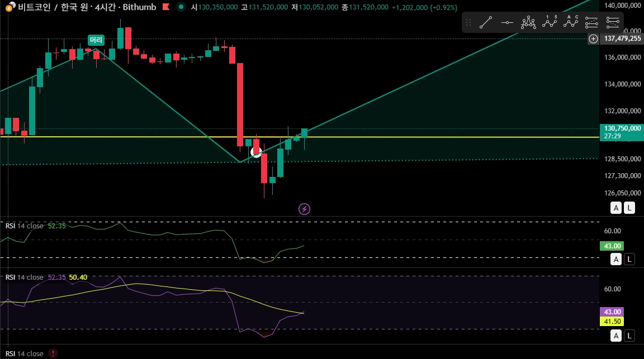The height and width of the screenshot is (359, 644).
Task: Toggle auto scale A on purple RSI pane
Action: tap(616, 336)
